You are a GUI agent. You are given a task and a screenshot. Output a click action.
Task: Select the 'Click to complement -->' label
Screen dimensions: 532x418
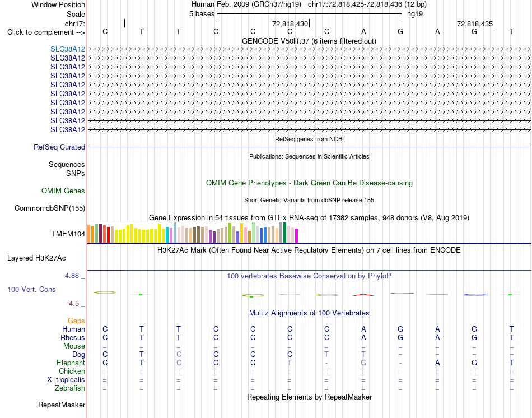click(x=46, y=32)
